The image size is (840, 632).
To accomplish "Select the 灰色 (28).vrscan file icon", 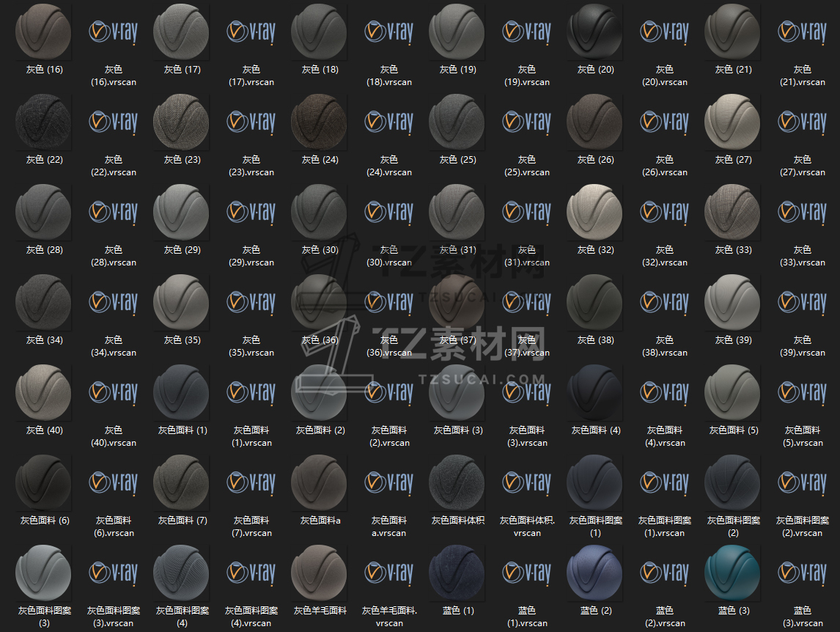I will (x=113, y=212).
